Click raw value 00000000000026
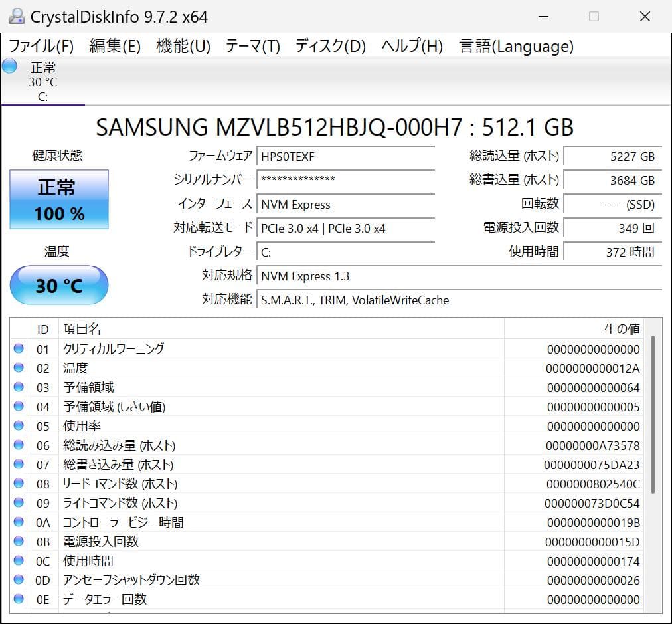Screen dimensions: 672x624 click(x=593, y=581)
